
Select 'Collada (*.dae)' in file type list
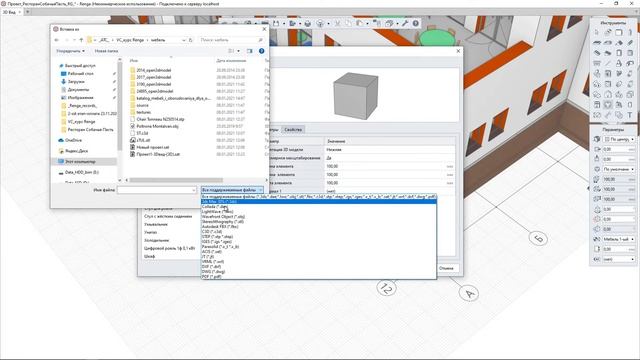coord(318,207)
